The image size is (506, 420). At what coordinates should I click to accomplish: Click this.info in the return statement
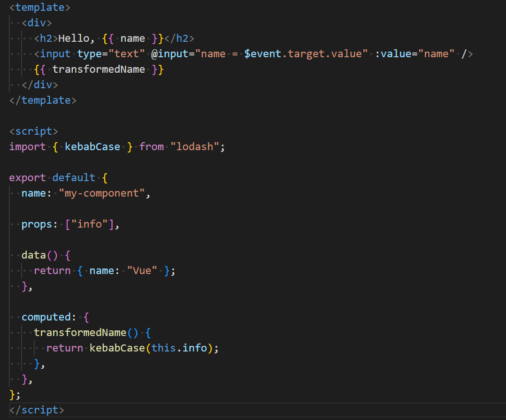point(179,348)
